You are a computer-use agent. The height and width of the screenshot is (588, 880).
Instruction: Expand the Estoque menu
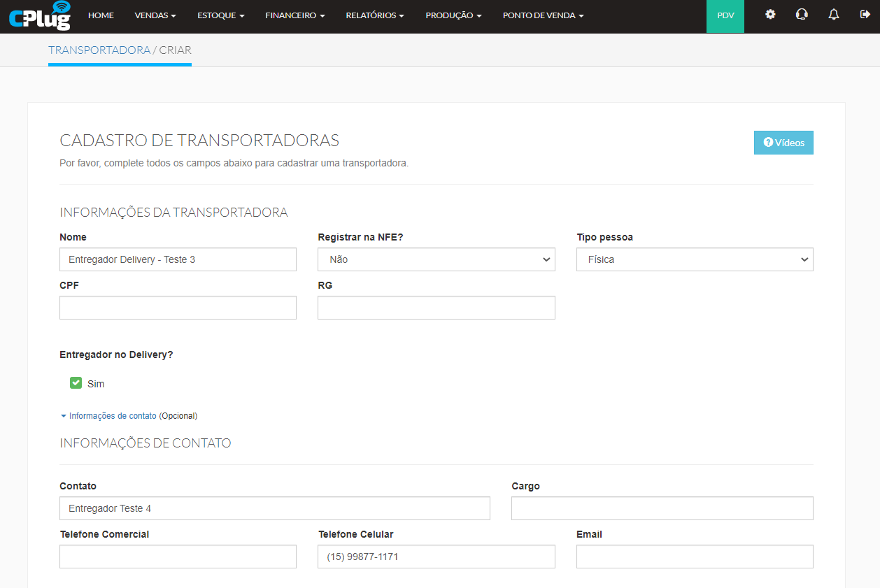(x=221, y=15)
